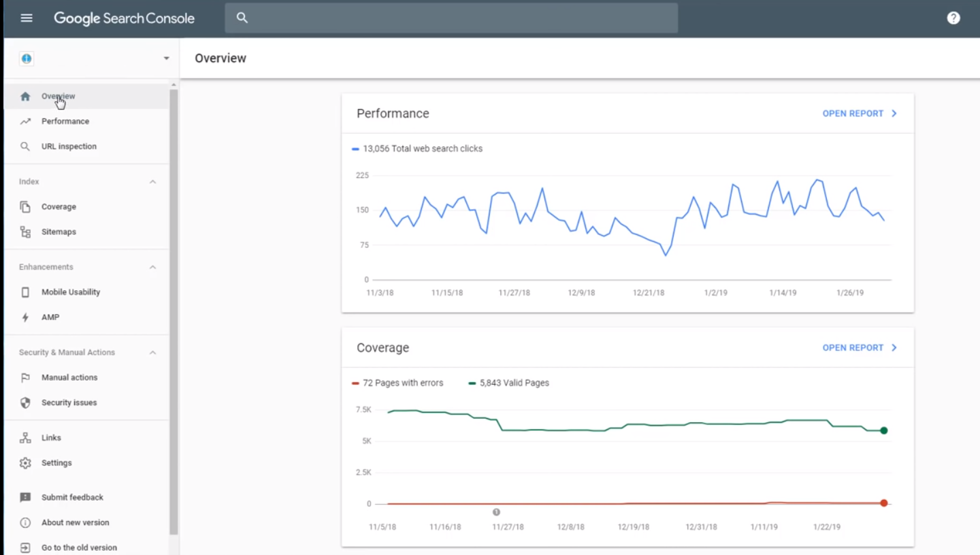The width and height of the screenshot is (980, 555).
Task: Click the Google Search Console logo
Action: point(125,18)
